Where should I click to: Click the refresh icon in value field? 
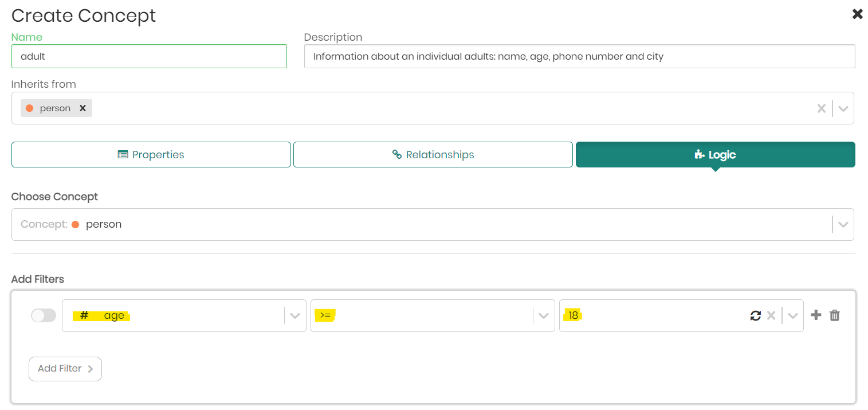[x=756, y=315]
